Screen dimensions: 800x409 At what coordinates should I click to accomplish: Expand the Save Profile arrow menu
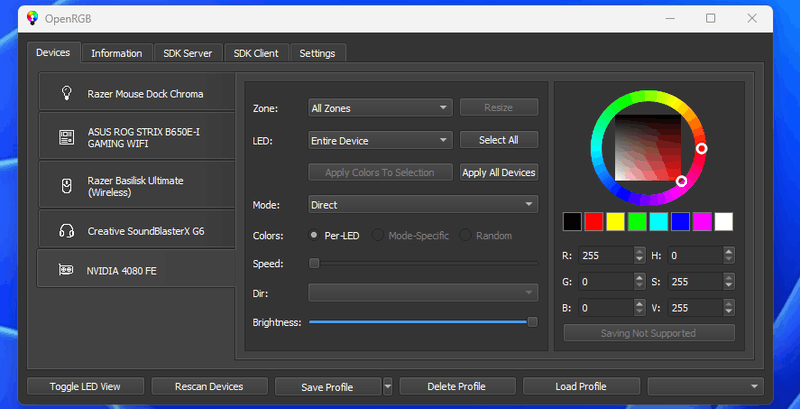[x=388, y=386]
